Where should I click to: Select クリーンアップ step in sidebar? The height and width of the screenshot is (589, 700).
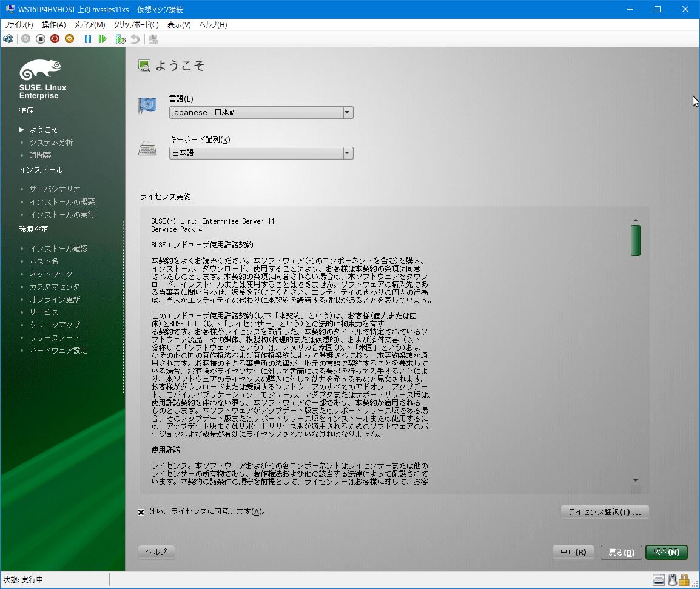pyautogui.click(x=55, y=325)
